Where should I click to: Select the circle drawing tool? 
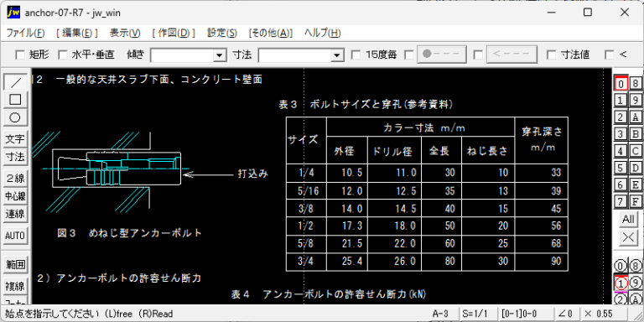pos(15,117)
